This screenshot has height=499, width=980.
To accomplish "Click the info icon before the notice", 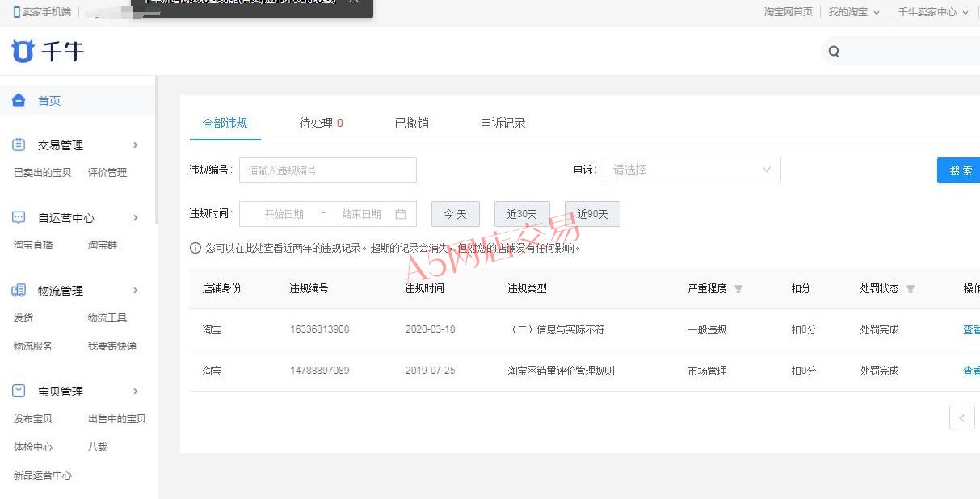I will [196, 248].
